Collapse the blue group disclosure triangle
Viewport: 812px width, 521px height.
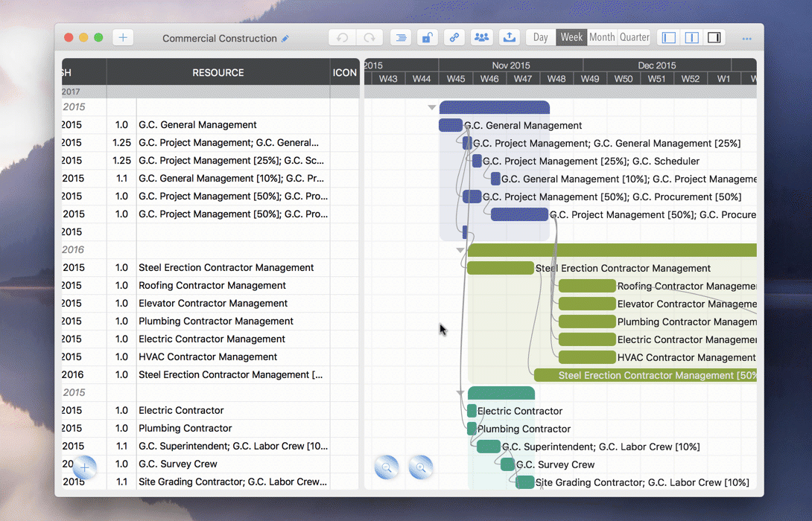432,108
